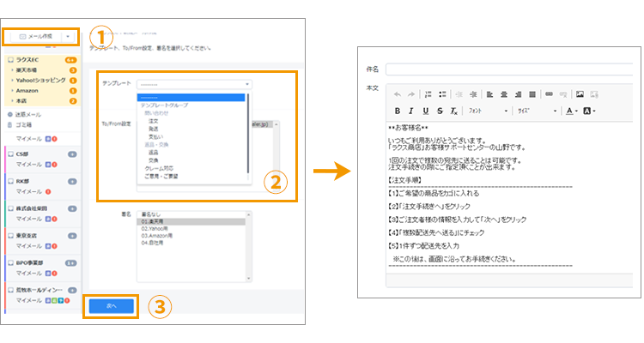644x343 pixels.
Task: Open the ゴミ箱 trash folder
Action: (23, 124)
